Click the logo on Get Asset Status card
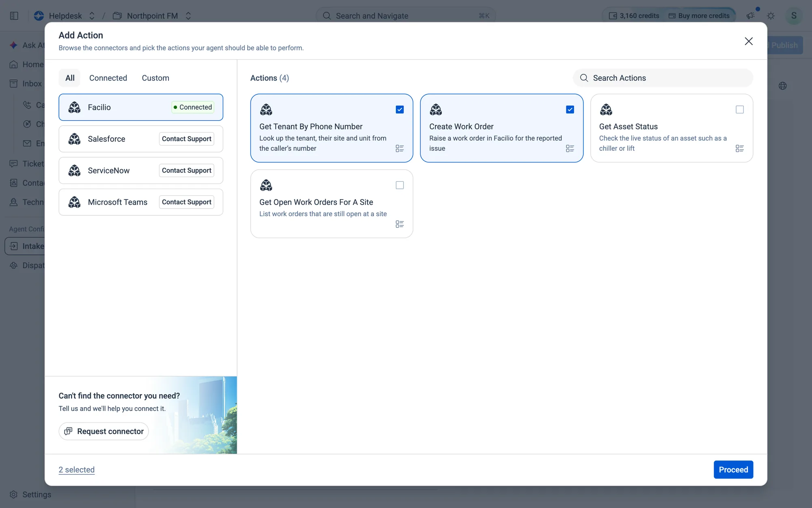 606,110
